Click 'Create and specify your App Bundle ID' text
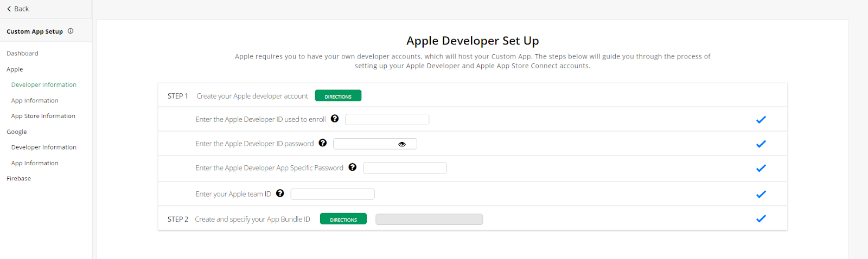 253,219
